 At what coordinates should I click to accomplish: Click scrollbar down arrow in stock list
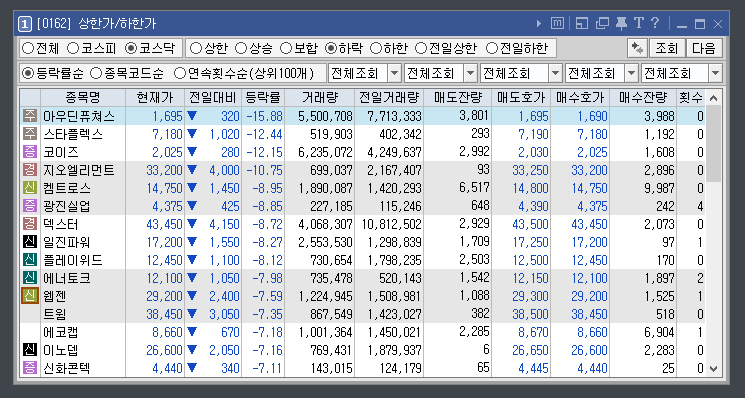pyautogui.click(x=713, y=369)
